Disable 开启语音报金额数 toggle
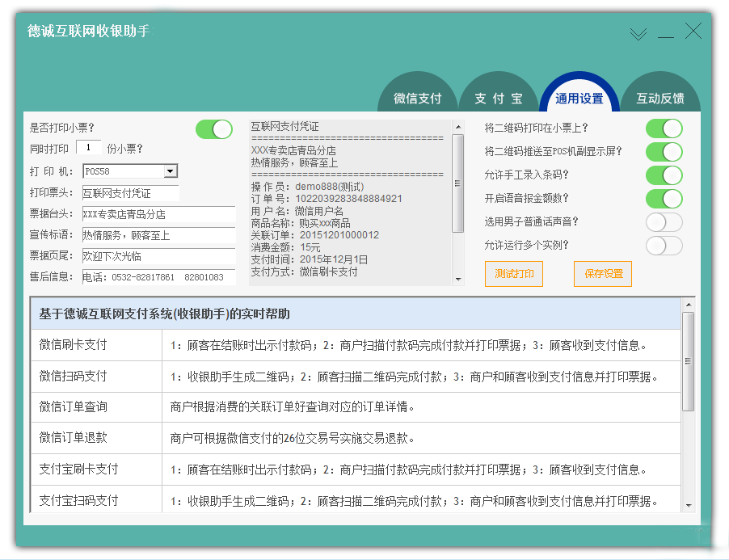The height and width of the screenshot is (560, 729). (664, 199)
